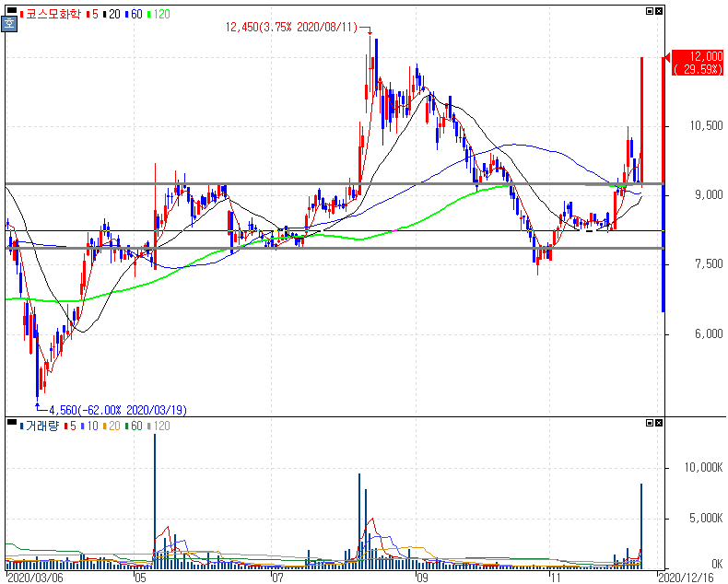The height and width of the screenshot is (584, 728).
Task: Click the current price tag 12,000
Action: 698,63
